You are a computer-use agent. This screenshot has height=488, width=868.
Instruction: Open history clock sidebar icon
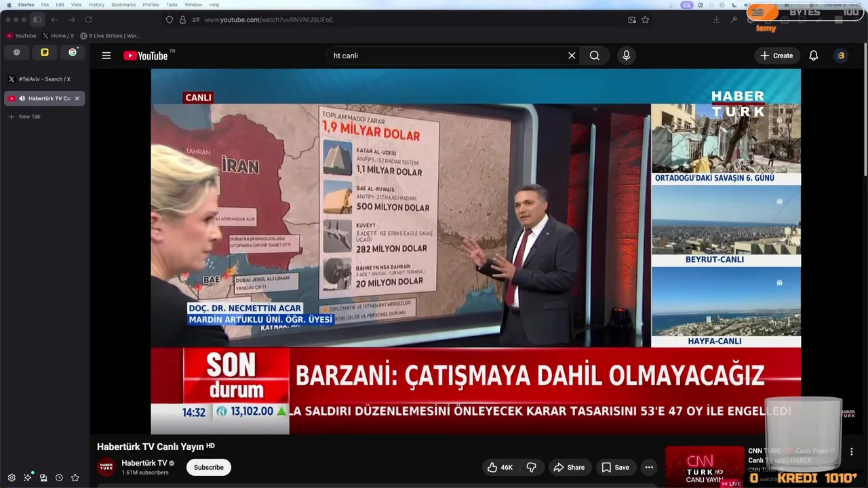pyautogui.click(x=59, y=478)
